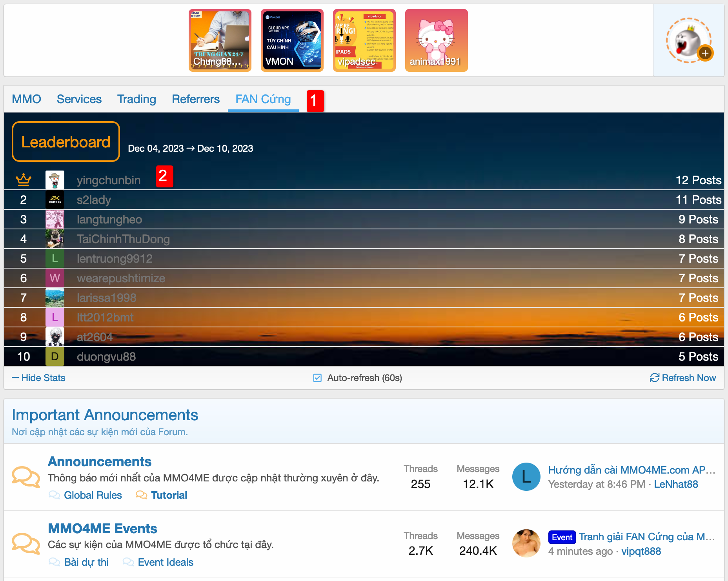Click the Leaderboard button
The height and width of the screenshot is (581, 728).
click(x=66, y=142)
